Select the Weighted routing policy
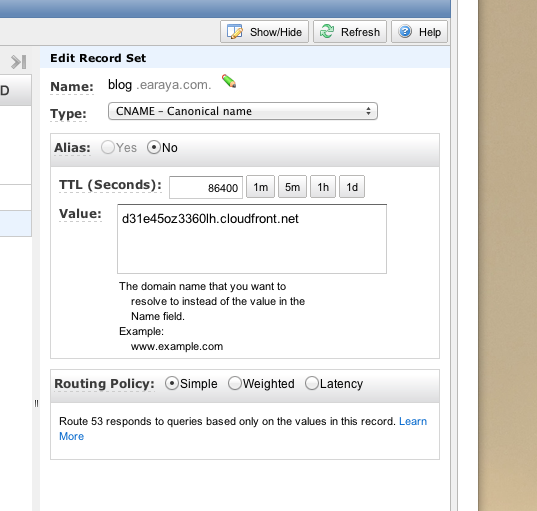537x511 pixels. pyautogui.click(x=235, y=383)
